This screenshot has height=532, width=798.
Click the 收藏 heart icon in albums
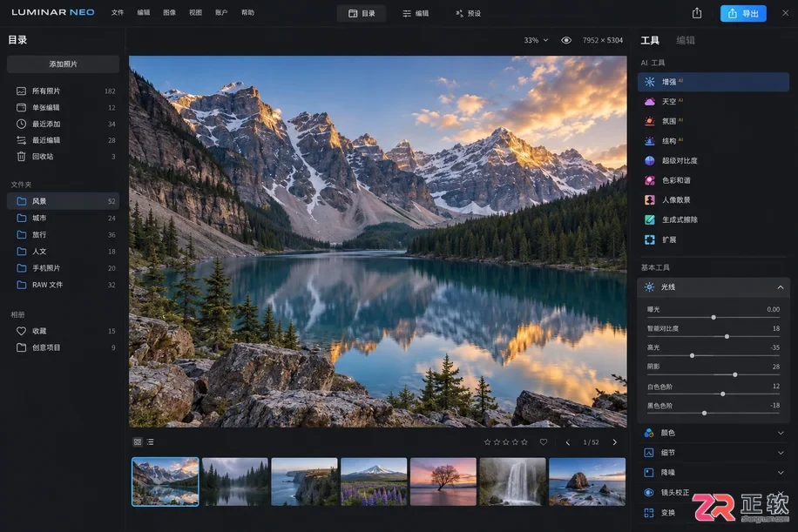click(x=21, y=331)
